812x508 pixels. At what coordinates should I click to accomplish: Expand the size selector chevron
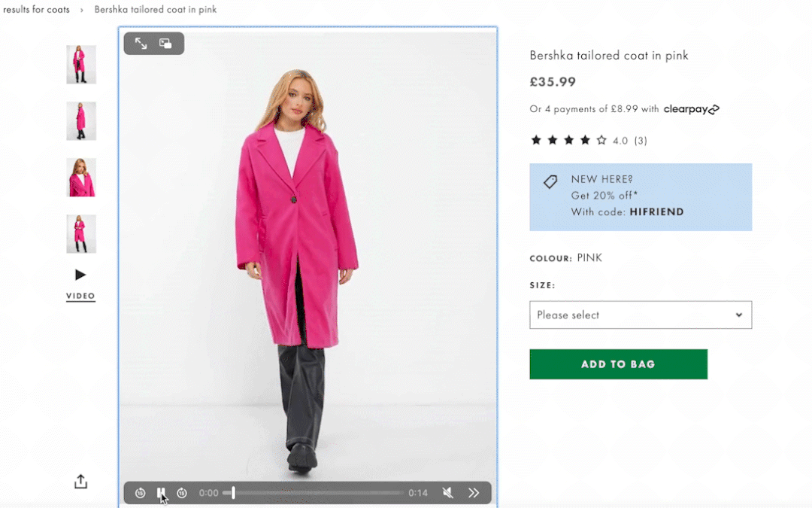pos(740,315)
